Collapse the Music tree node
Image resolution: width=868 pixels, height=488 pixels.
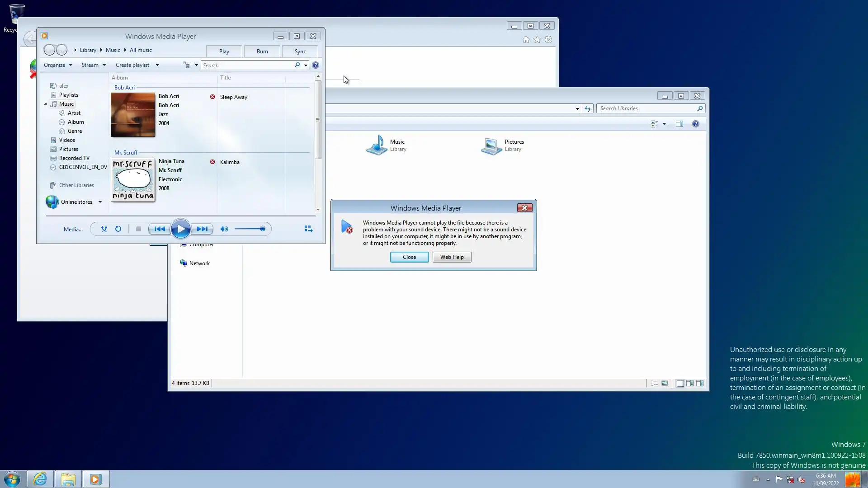click(x=45, y=104)
